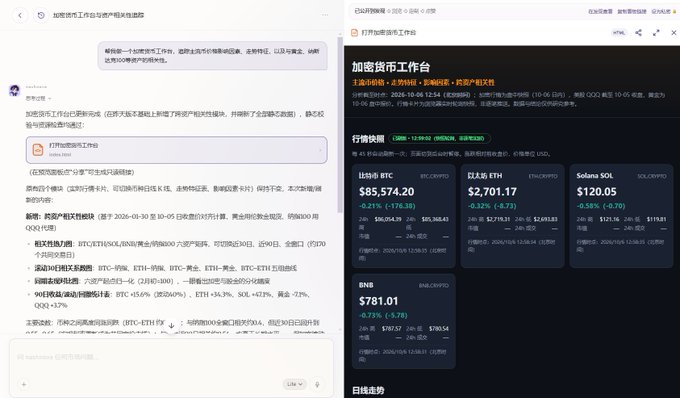Click the expand fullscreen icon in preview
The image size is (680, 398).
[656, 33]
